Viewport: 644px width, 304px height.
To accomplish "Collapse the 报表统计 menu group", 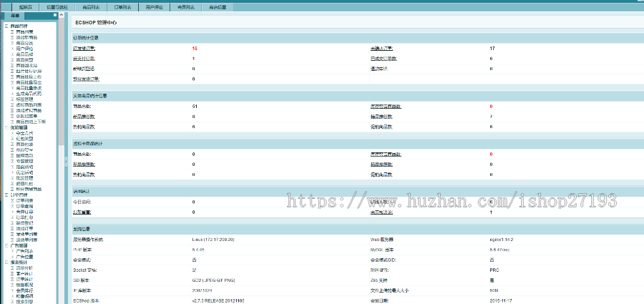I will click(6, 262).
